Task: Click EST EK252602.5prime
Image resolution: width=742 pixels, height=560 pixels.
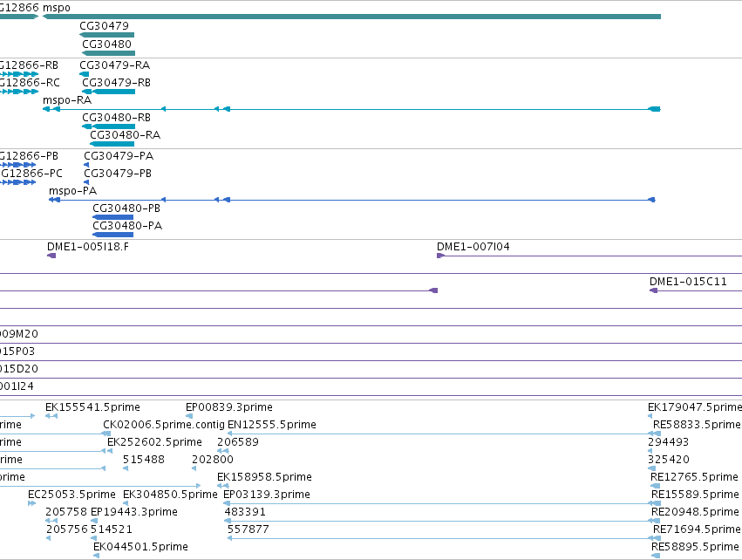Action: point(154,442)
